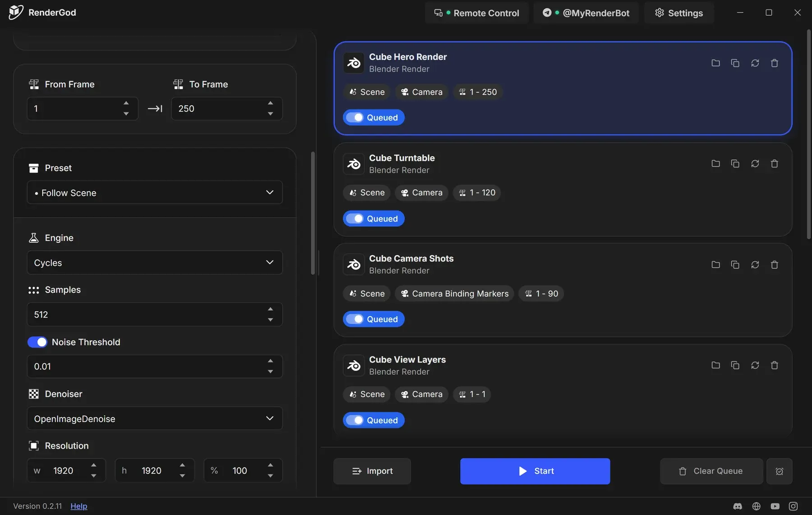Open the YouTube icon in status bar

775,506
